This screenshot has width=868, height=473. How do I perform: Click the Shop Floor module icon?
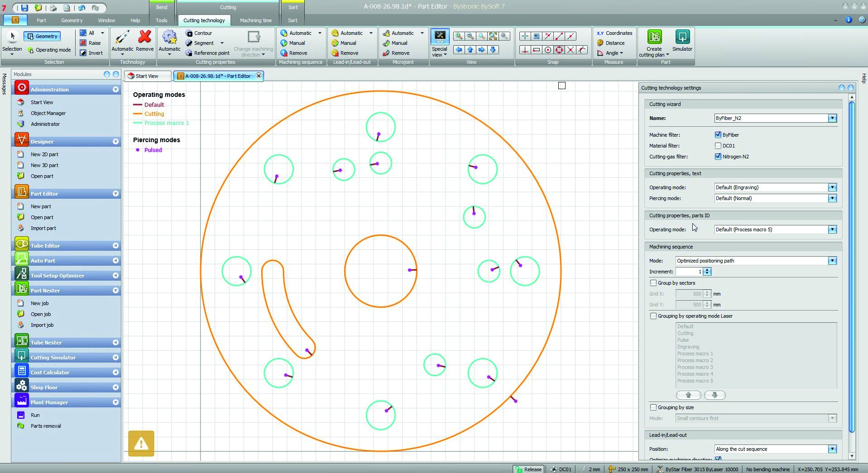[21, 386]
